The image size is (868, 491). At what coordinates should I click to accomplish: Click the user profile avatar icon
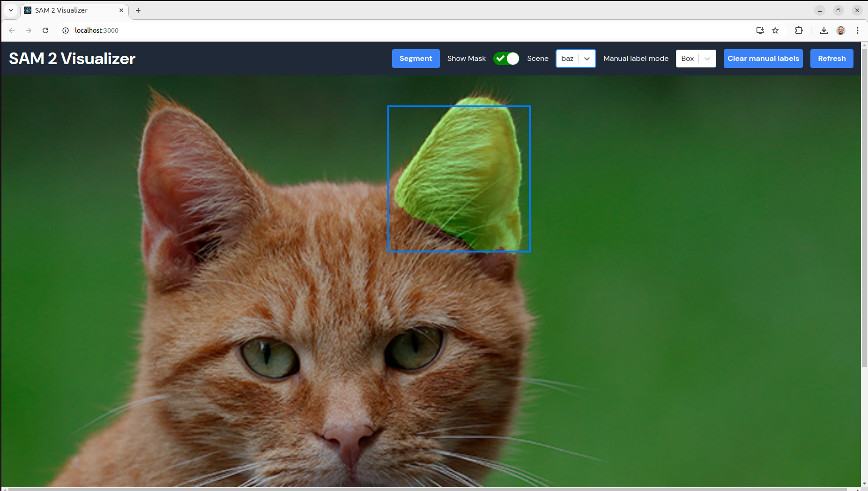point(841,30)
